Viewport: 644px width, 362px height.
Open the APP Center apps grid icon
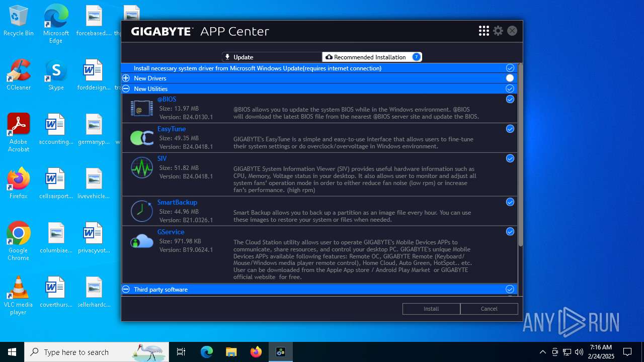click(x=484, y=31)
